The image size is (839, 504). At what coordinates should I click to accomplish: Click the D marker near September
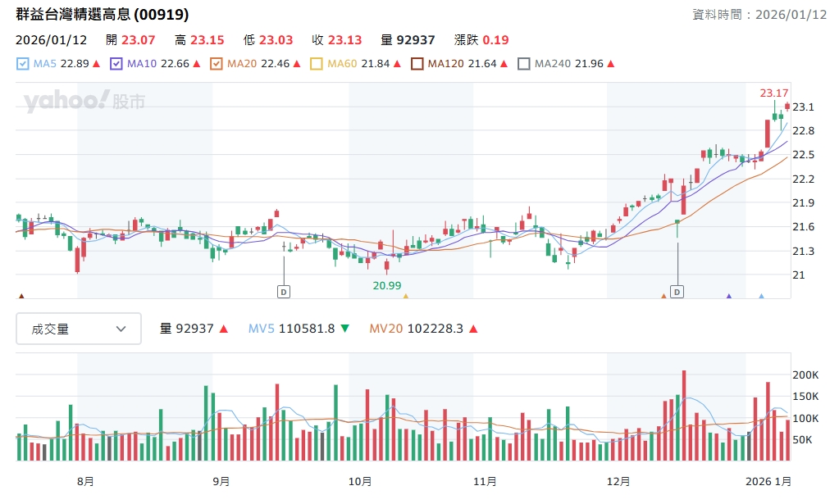click(x=284, y=291)
